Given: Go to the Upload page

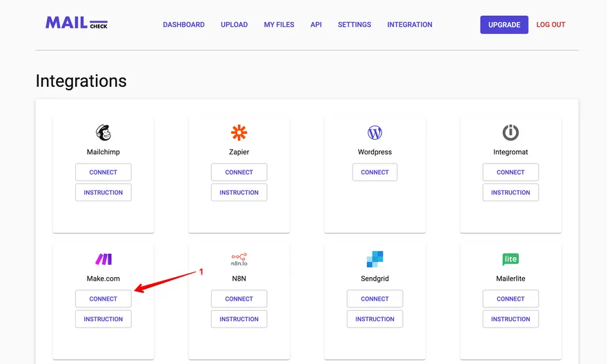Looking at the screenshot, I should click(235, 25).
